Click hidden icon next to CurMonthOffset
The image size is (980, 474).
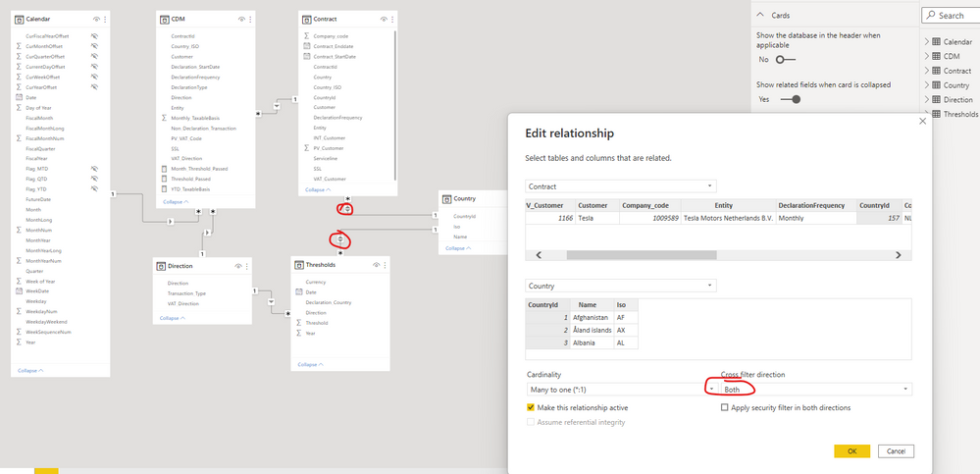[94, 46]
